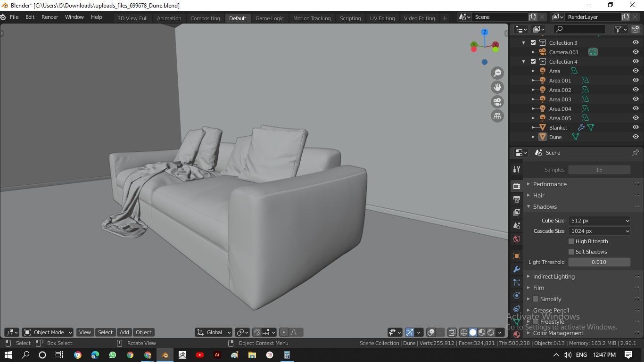Open the Particles properties tab
Screen dimensions: 644x362
[517, 282]
